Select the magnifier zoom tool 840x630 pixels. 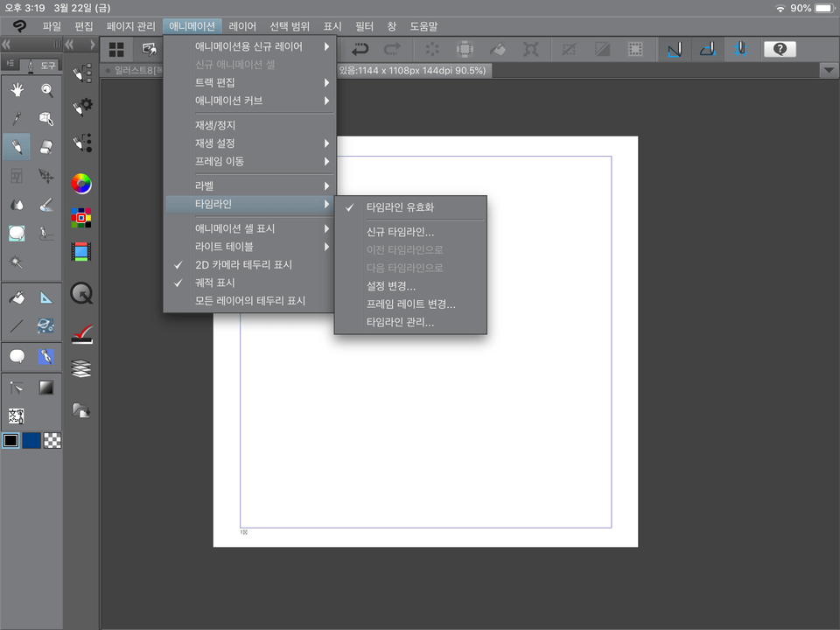click(46, 89)
